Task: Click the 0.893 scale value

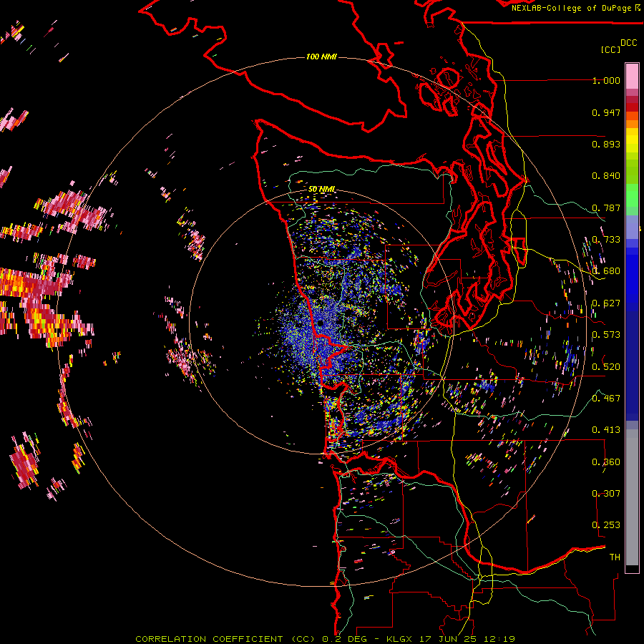Action: click(x=606, y=144)
